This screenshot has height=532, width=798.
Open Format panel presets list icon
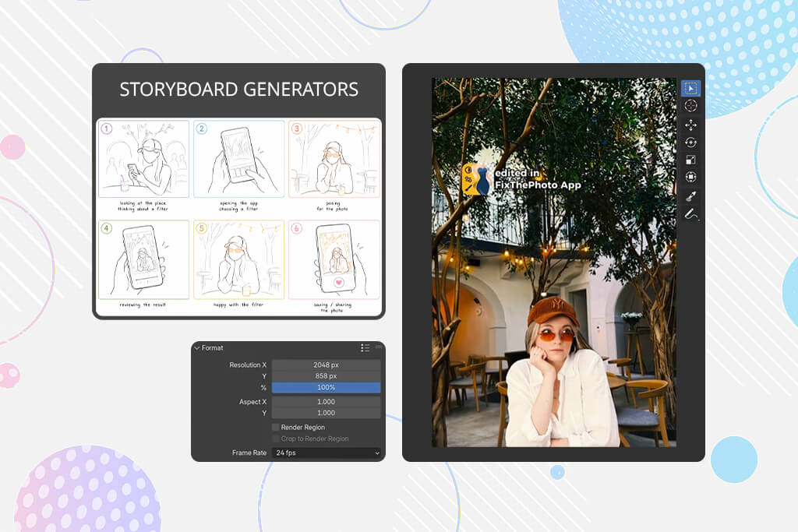[x=365, y=348]
